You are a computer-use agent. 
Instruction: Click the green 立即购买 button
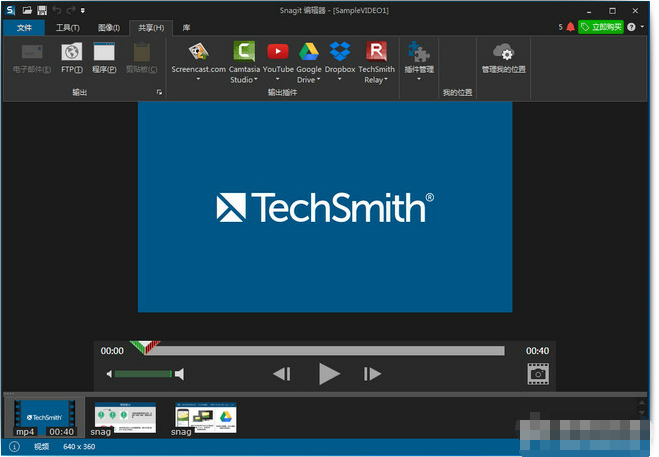(x=601, y=27)
